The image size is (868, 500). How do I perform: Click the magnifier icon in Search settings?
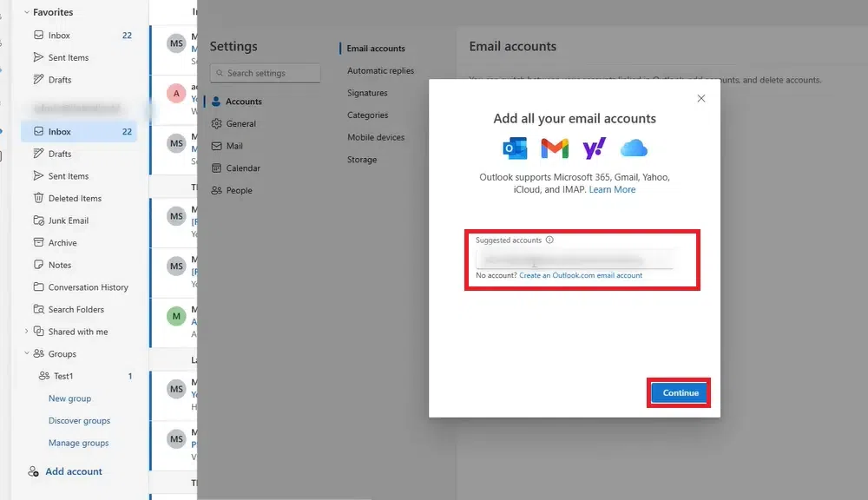pyautogui.click(x=220, y=73)
